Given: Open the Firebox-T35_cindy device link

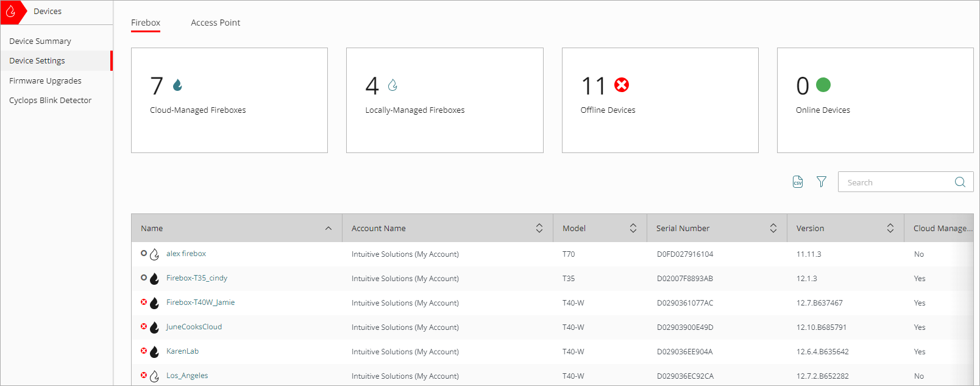Looking at the screenshot, I should click(196, 278).
